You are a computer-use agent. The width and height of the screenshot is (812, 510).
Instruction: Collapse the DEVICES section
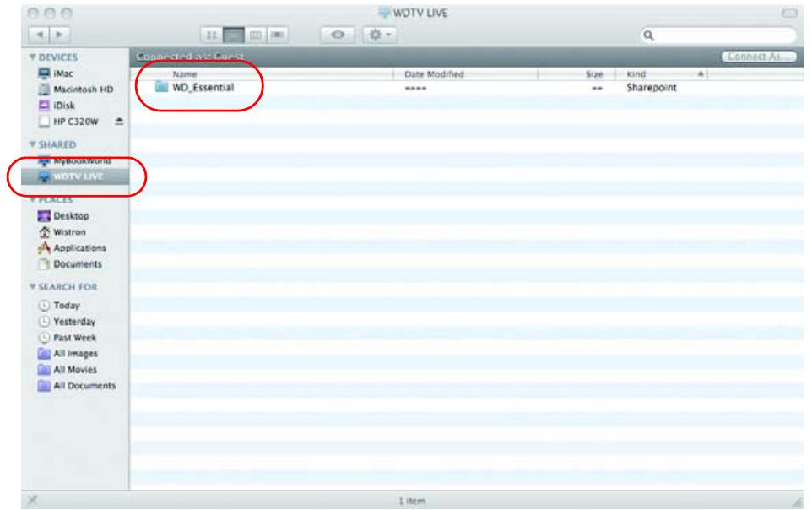33,57
